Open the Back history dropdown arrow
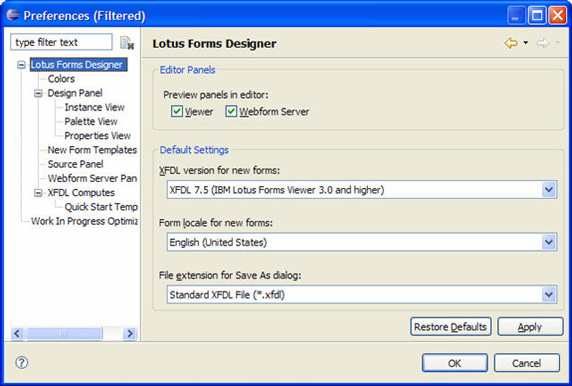 tap(526, 43)
